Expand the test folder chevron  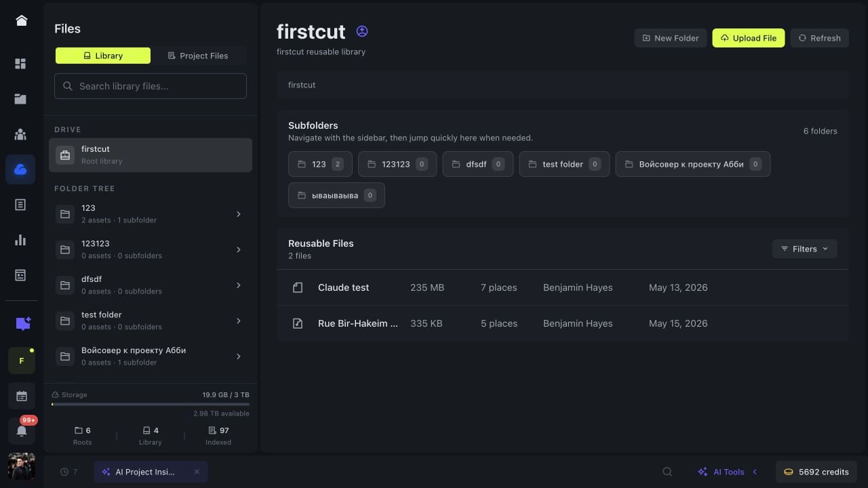point(239,321)
